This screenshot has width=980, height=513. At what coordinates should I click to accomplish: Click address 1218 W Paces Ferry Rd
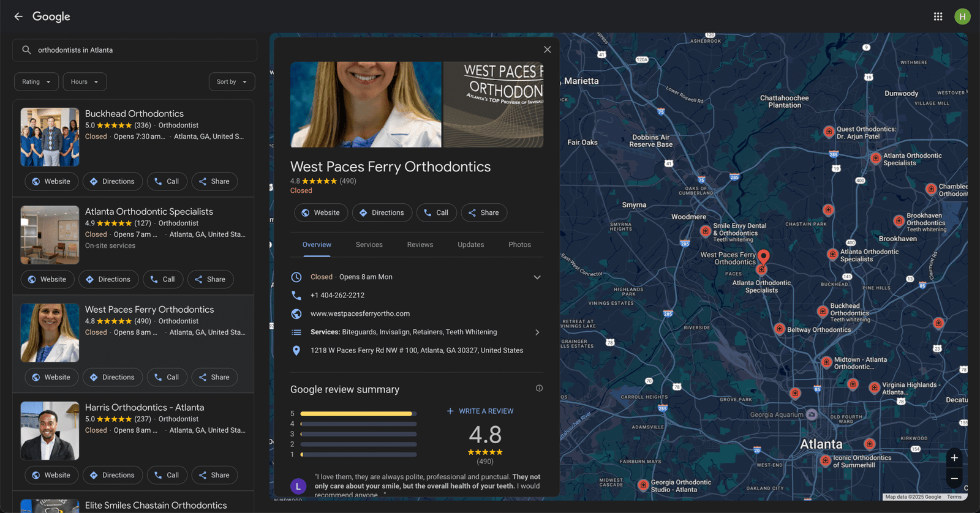click(417, 351)
